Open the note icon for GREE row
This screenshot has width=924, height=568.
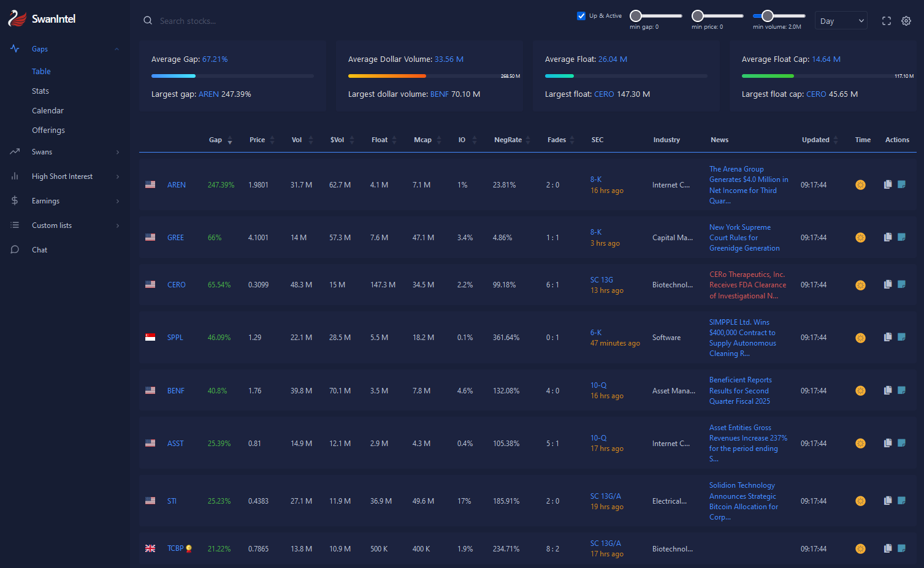point(901,237)
